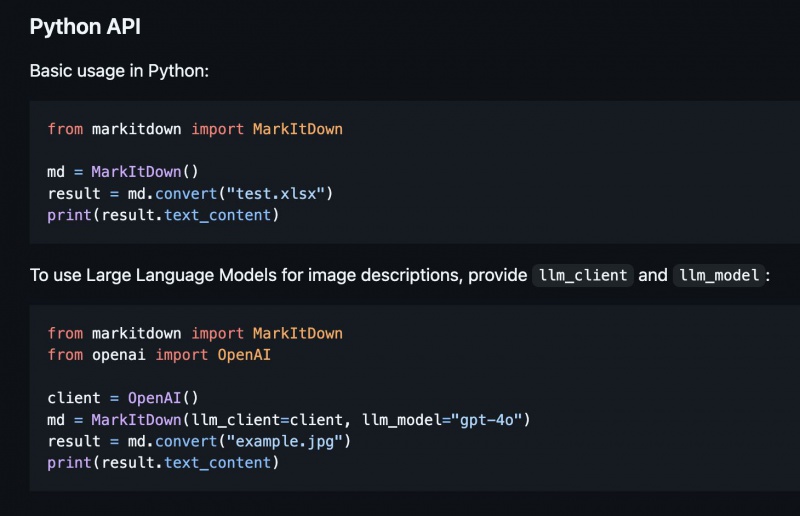Click the "from openai import OpenAI" line
The width and height of the screenshot is (800, 516).
click(159, 355)
